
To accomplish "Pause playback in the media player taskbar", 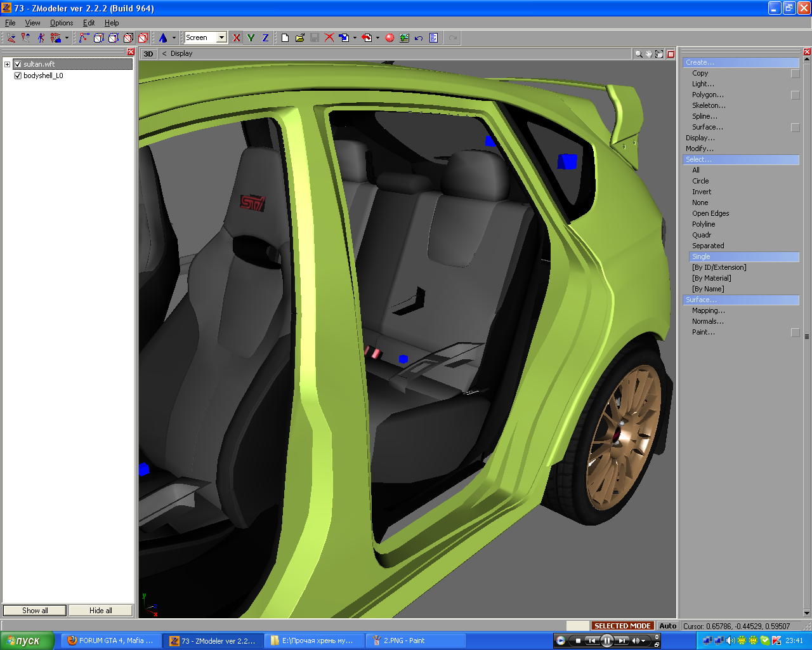I will (x=606, y=641).
